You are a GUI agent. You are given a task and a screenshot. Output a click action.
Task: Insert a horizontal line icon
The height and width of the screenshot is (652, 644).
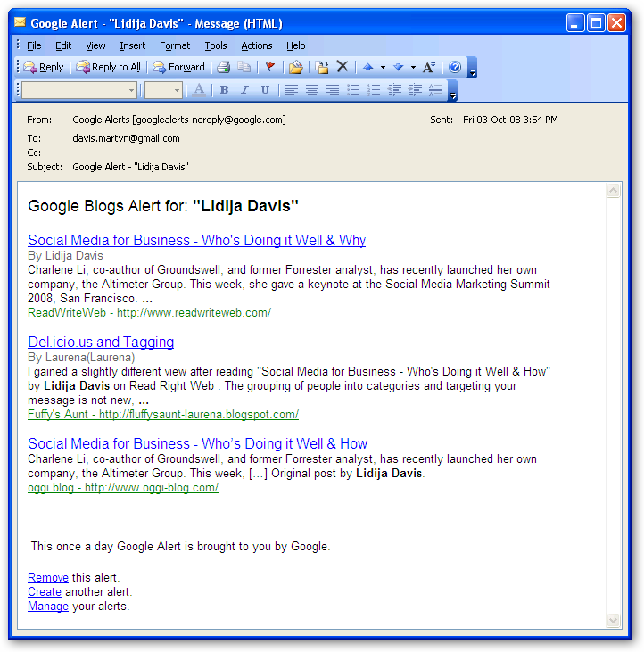point(435,90)
